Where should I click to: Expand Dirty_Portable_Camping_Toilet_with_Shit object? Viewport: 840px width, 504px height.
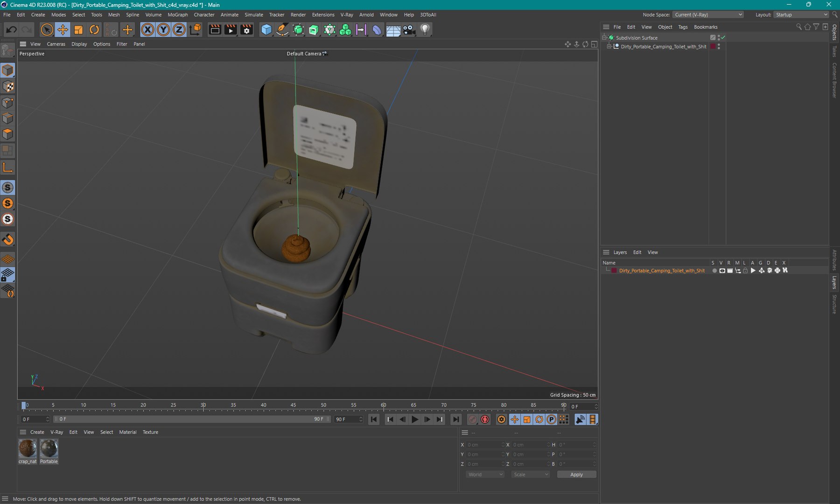click(609, 47)
